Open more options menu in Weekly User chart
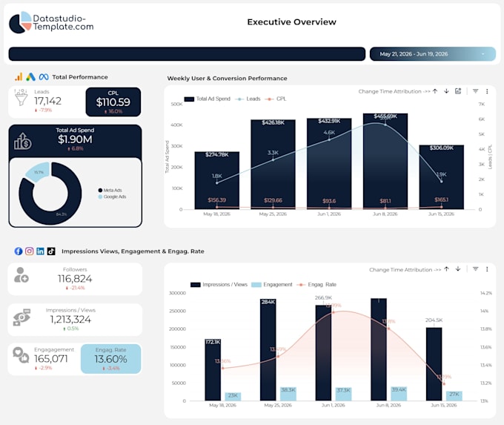The width and height of the screenshot is (504, 425). point(487,91)
